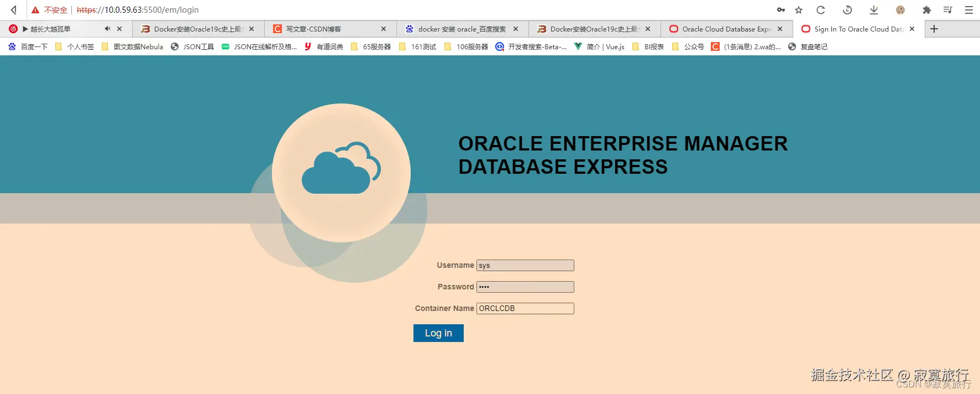Open the 65服务器 bookmark folder
The width and height of the screenshot is (980, 394).
[371, 47]
